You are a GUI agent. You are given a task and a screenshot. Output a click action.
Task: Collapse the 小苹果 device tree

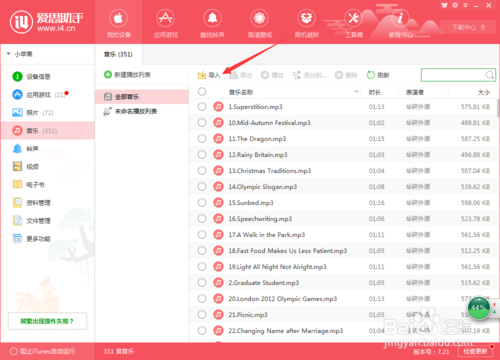click(x=8, y=54)
